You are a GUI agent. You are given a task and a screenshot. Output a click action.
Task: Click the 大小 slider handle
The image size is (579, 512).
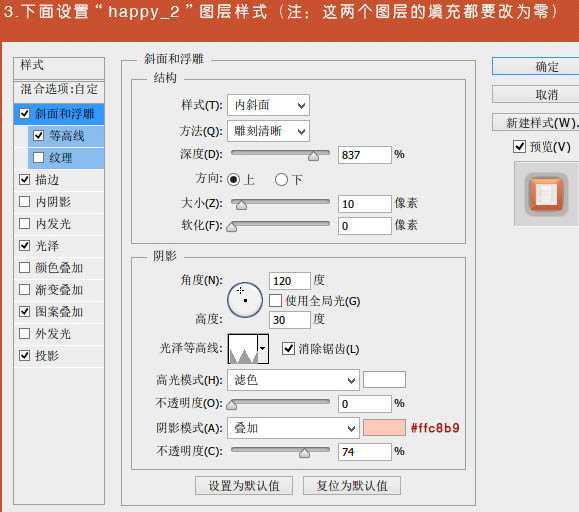[x=241, y=205]
